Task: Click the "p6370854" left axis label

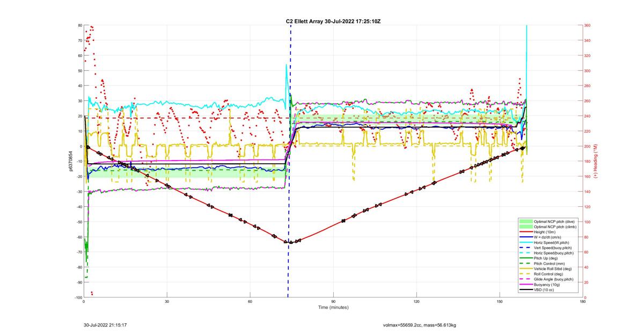Action: pyautogui.click(x=70, y=161)
